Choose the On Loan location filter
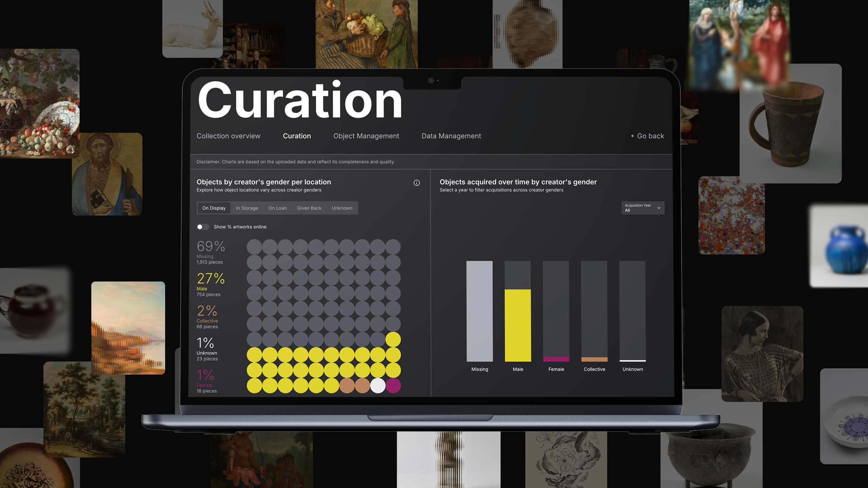 277,208
